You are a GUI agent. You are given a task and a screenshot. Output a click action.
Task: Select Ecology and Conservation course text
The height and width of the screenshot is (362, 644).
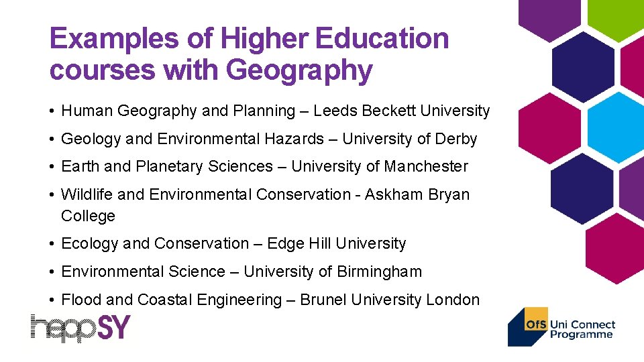click(155, 243)
